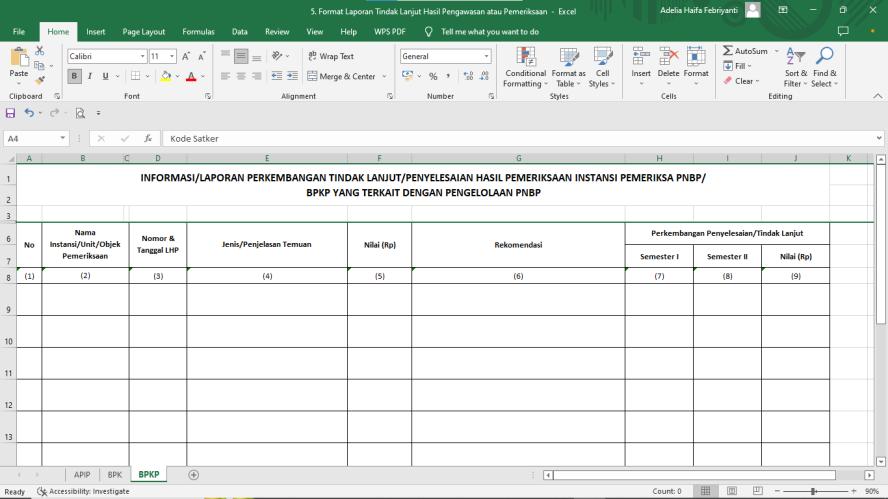Open the font name Calibri dropdown

tap(143, 56)
